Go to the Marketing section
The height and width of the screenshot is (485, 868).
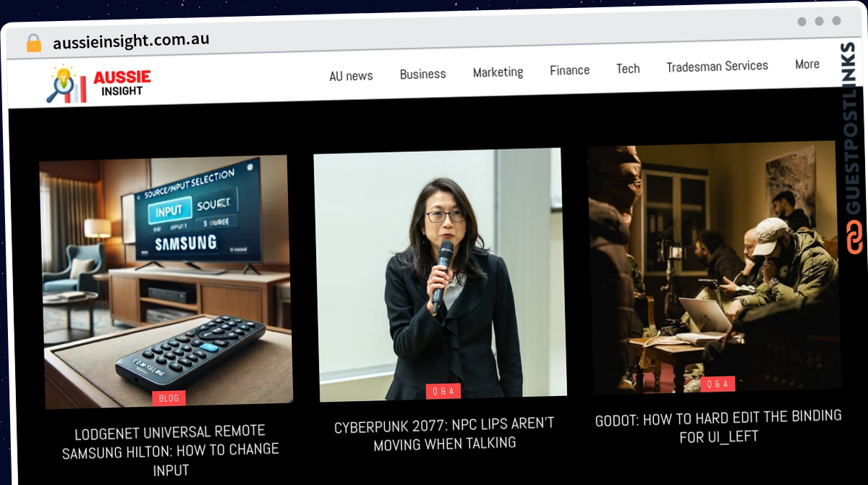tap(498, 72)
